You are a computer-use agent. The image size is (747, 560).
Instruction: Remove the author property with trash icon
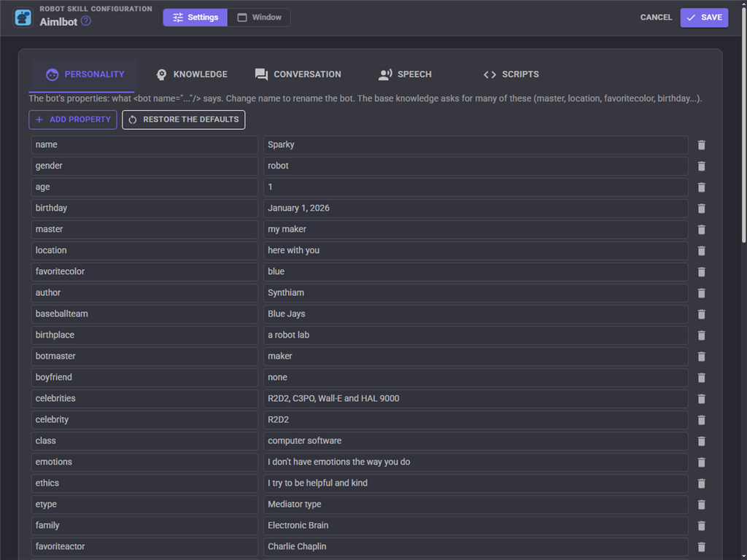point(701,293)
